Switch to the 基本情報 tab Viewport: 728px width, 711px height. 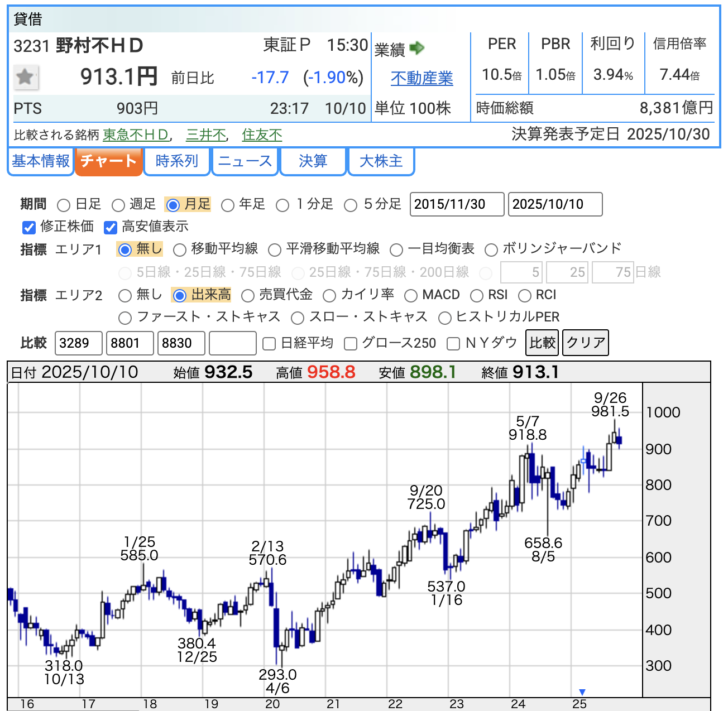[41, 161]
